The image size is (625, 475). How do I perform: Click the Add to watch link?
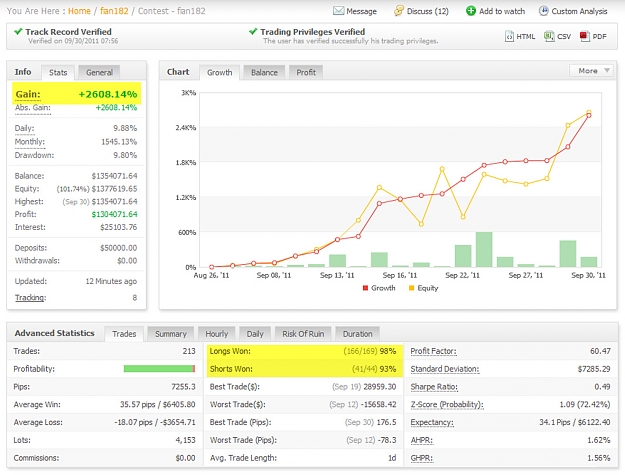(x=502, y=11)
